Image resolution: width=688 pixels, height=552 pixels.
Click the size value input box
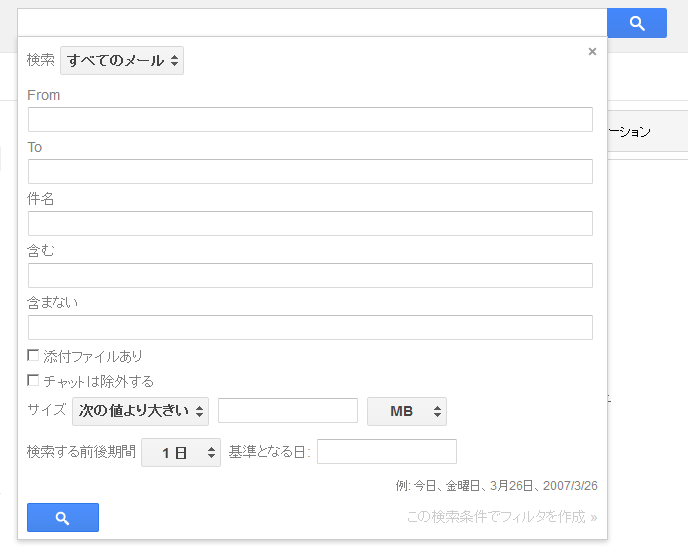[287, 411]
